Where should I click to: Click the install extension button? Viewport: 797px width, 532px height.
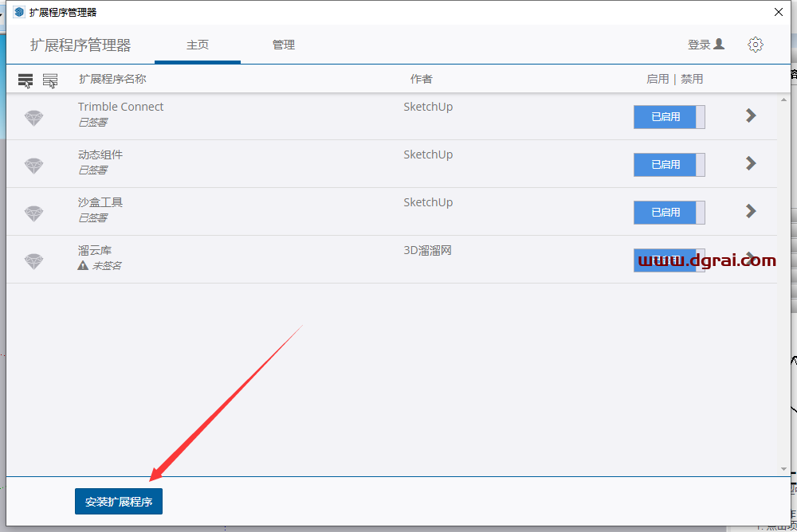pos(119,502)
